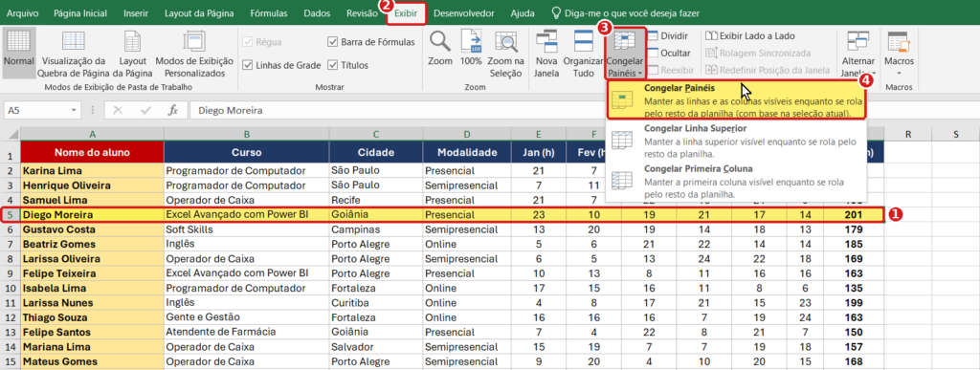Click Organizar Tudo icon
Image resolution: width=980 pixels, height=370 pixels.
583,40
